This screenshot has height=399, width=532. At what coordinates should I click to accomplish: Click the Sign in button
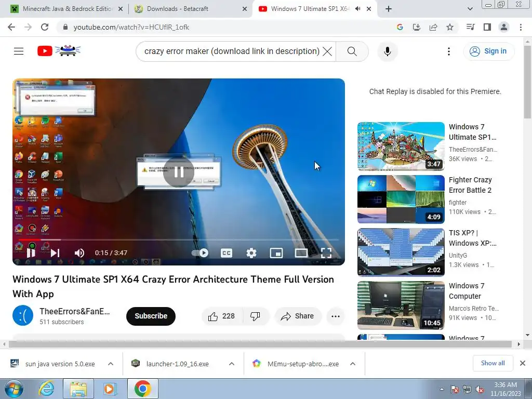click(x=488, y=51)
